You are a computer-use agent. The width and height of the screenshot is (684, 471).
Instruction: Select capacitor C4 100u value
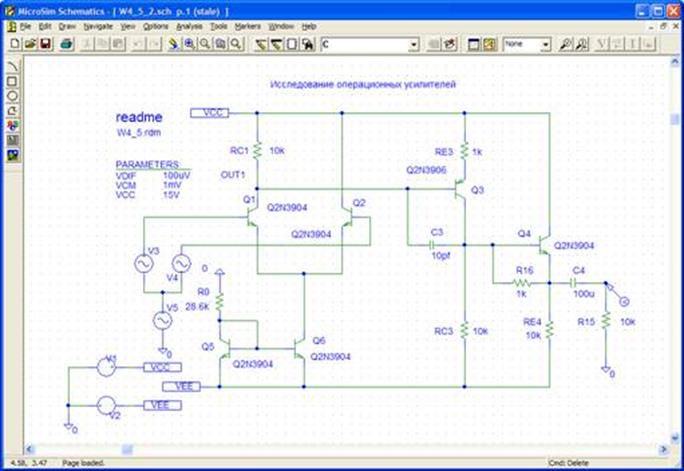(x=584, y=294)
